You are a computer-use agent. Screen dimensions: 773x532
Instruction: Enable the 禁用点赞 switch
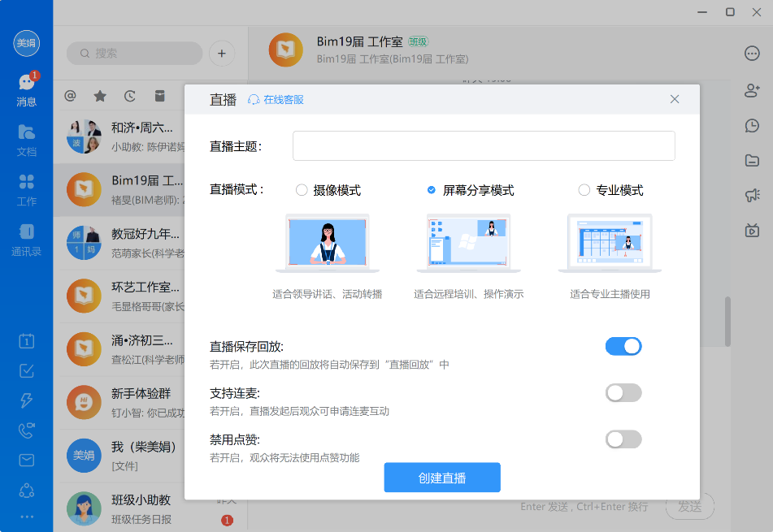click(x=623, y=439)
